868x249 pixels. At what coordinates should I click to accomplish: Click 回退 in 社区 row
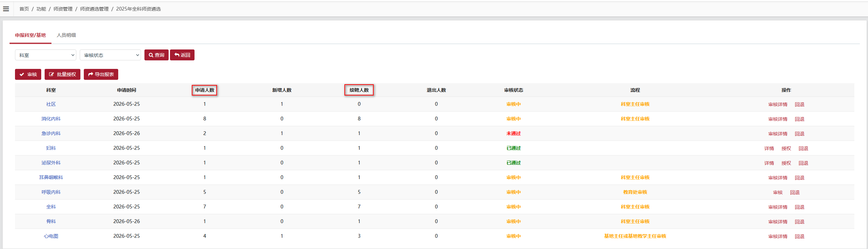(x=800, y=104)
